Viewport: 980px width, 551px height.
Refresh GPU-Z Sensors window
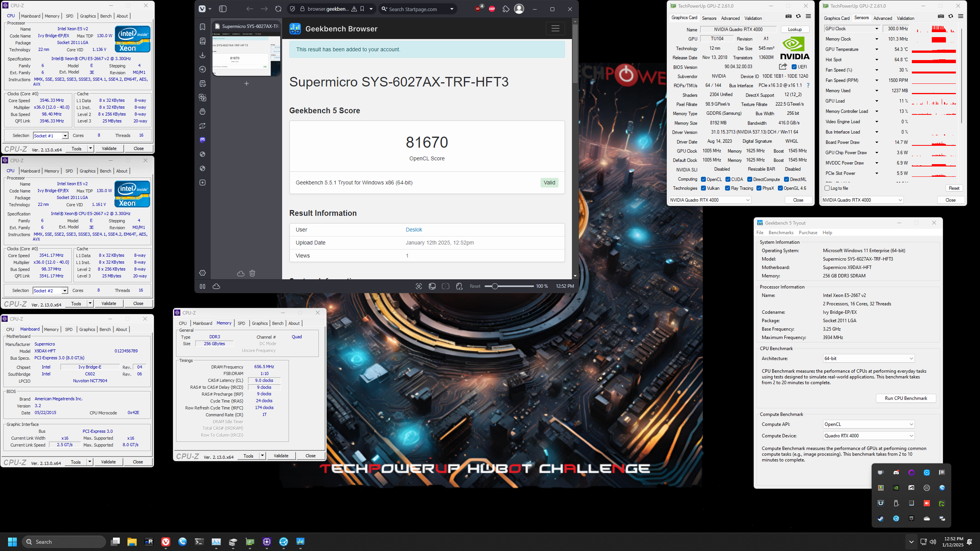(951, 16)
